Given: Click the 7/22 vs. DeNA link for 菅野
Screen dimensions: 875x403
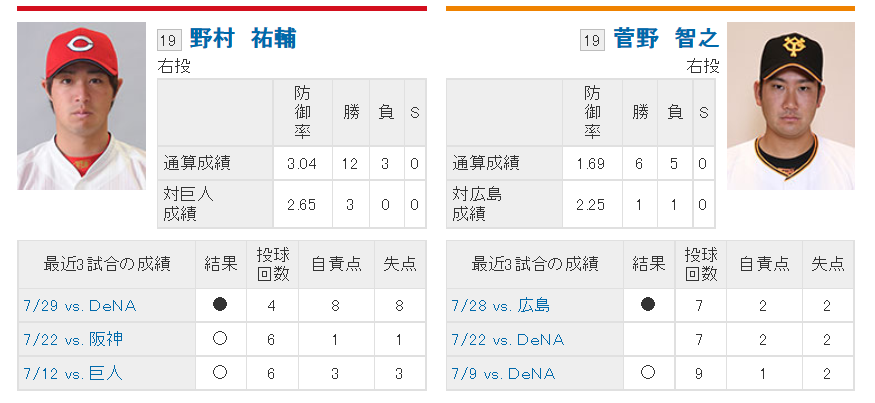Looking at the screenshot, I should [x=508, y=340].
